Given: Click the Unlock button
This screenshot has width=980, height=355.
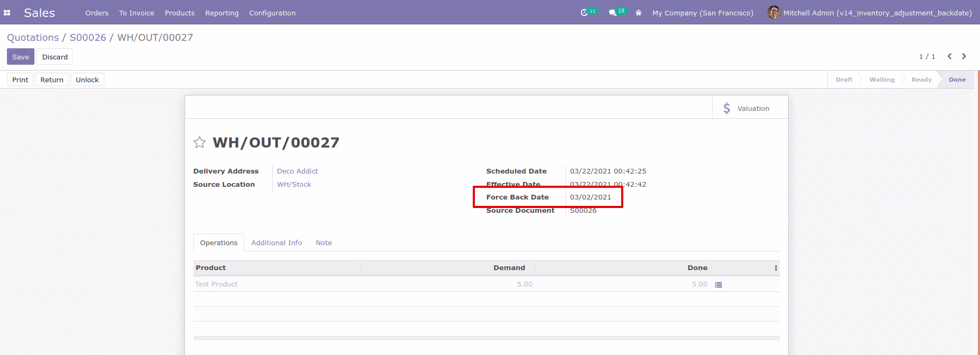Looking at the screenshot, I should click(x=87, y=80).
